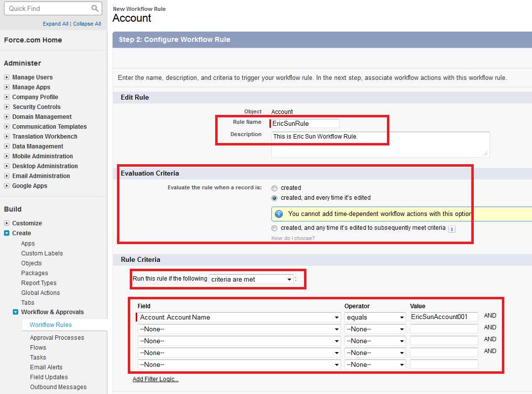Open Tasks under Workflow & Approvals
The width and height of the screenshot is (532, 394).
(38, 358)
